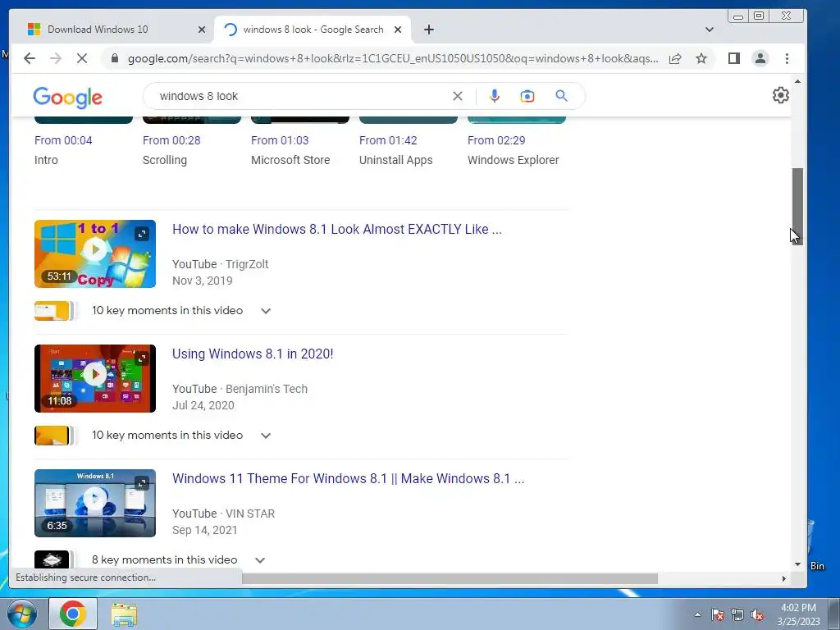
Task: Close the Download Windows 10 tab
Action: click(202, 30)
